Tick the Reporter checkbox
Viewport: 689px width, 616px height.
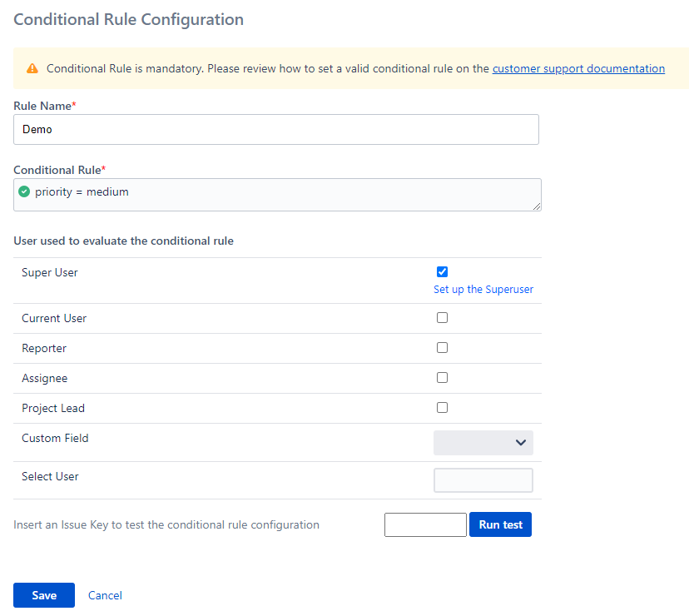click(x=442, y=348)
